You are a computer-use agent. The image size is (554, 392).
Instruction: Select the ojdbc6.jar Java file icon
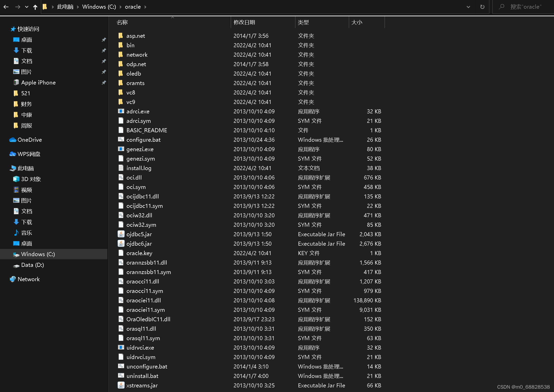pos(121,244)
